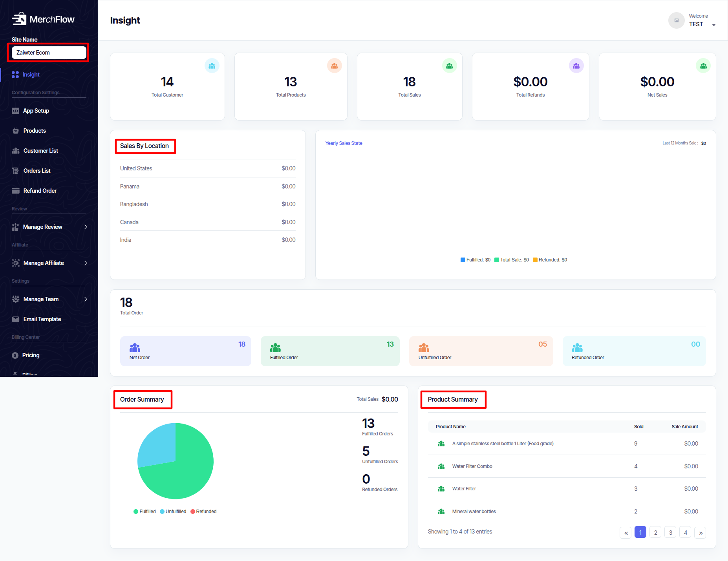This screenshot has height=561, width=728.
Task: Click the Customer List people icon
Action: point(16,151)
